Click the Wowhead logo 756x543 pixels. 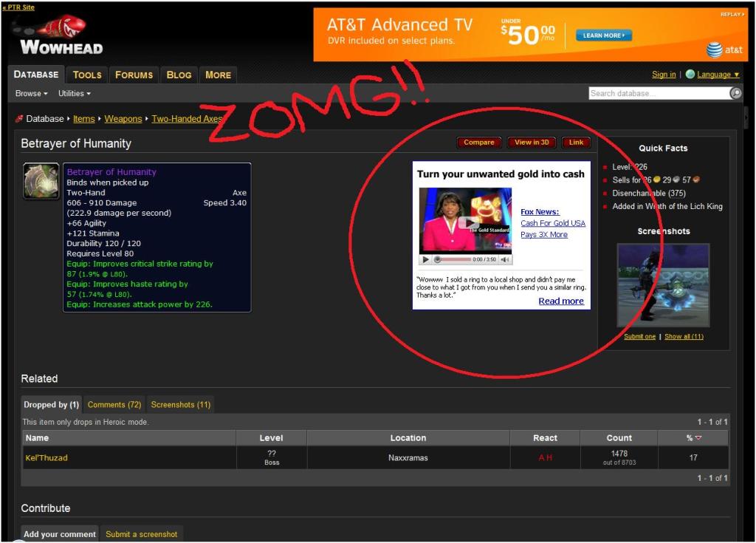(58, 37)
